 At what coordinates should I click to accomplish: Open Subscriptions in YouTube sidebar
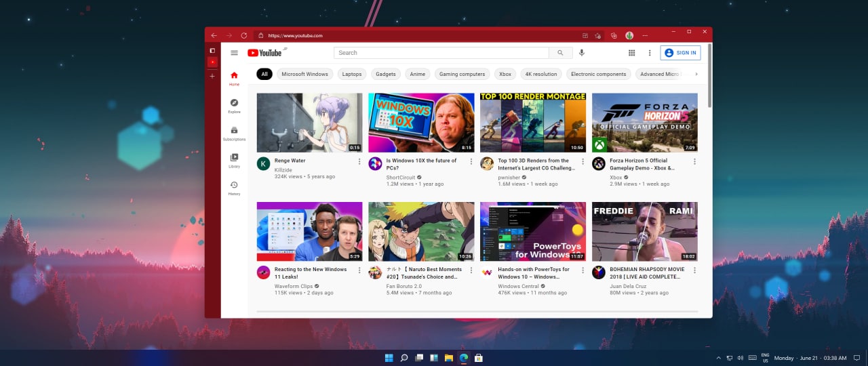234,134
